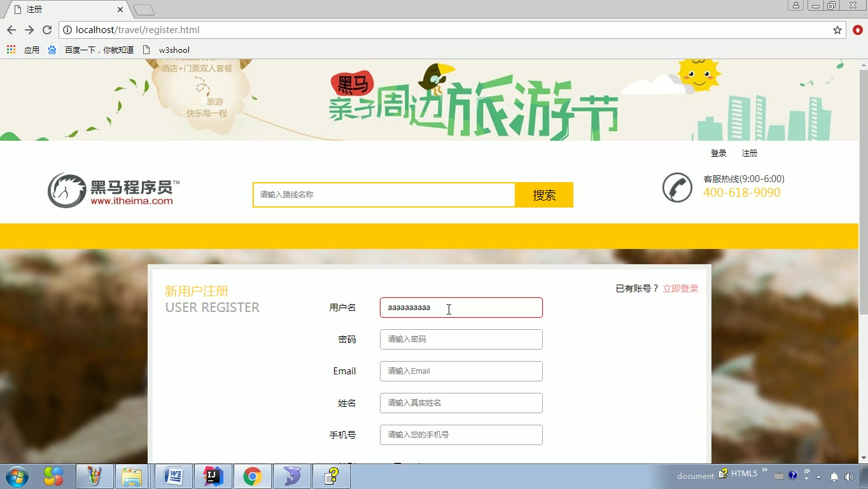
Task: Open the w3shool bookmark
Action: [x=166, y=50]
